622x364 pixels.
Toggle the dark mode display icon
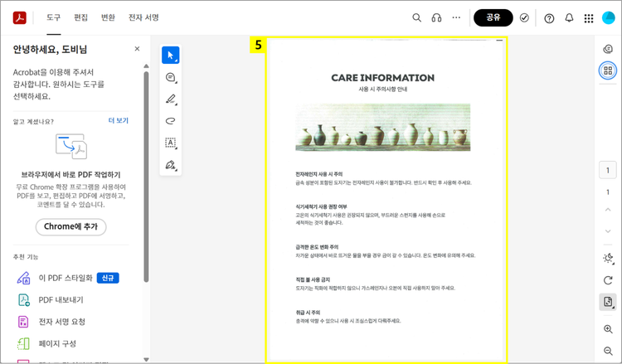pyautogui.click(x=608, y=258)
